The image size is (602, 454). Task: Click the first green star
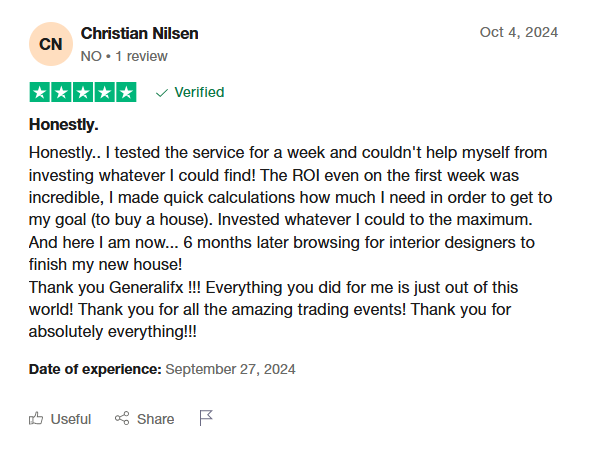pos(40,92)
